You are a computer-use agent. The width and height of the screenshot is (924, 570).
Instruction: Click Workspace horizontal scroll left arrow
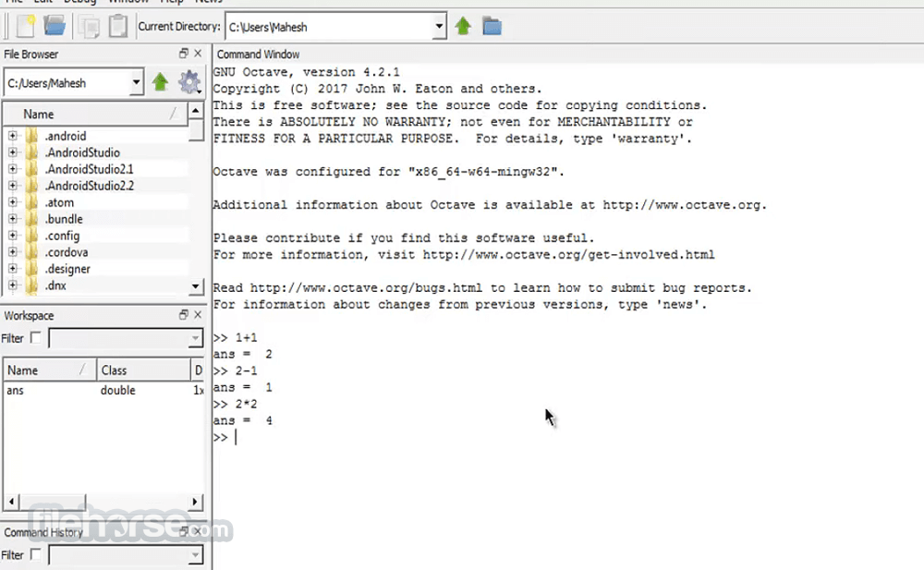11,503
